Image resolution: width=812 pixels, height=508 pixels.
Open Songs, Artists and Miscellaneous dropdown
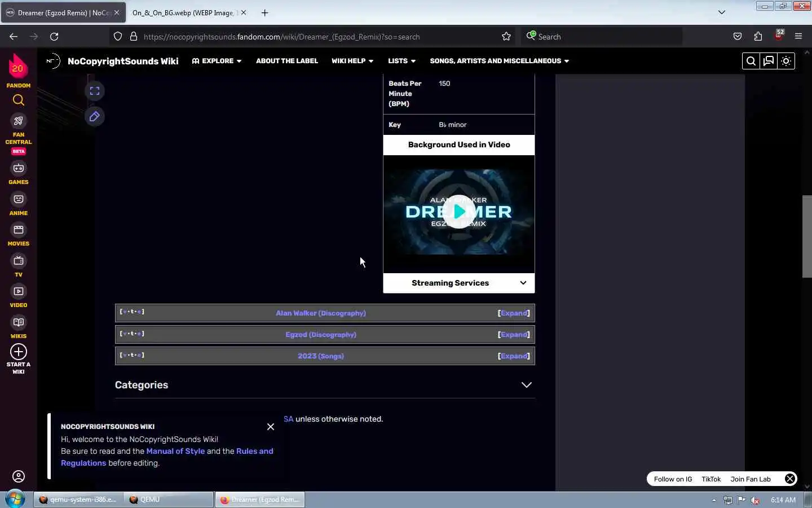[x=499, y=61]
